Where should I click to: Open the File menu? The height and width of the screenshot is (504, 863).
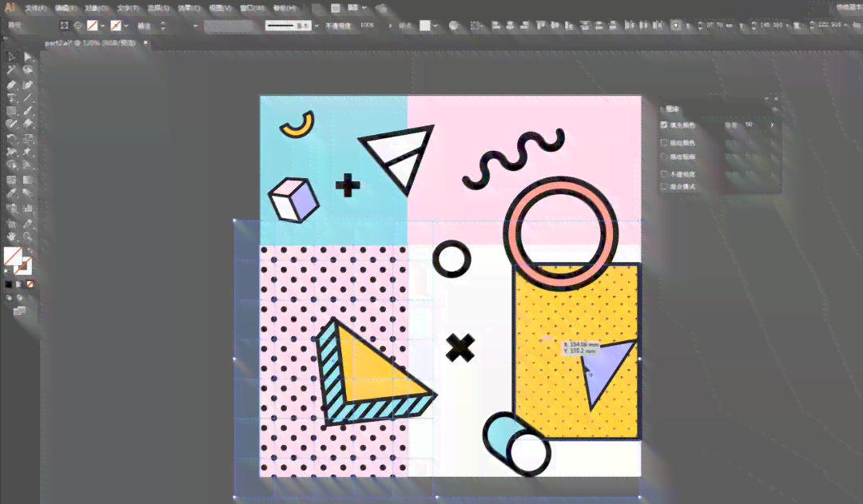35,8
